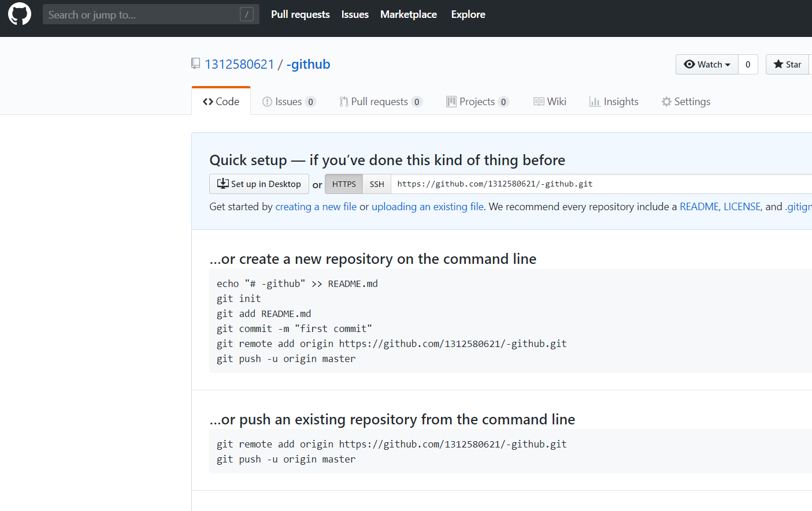
Task: Open Issues in top navigation
Action: (x=355, y=14)
